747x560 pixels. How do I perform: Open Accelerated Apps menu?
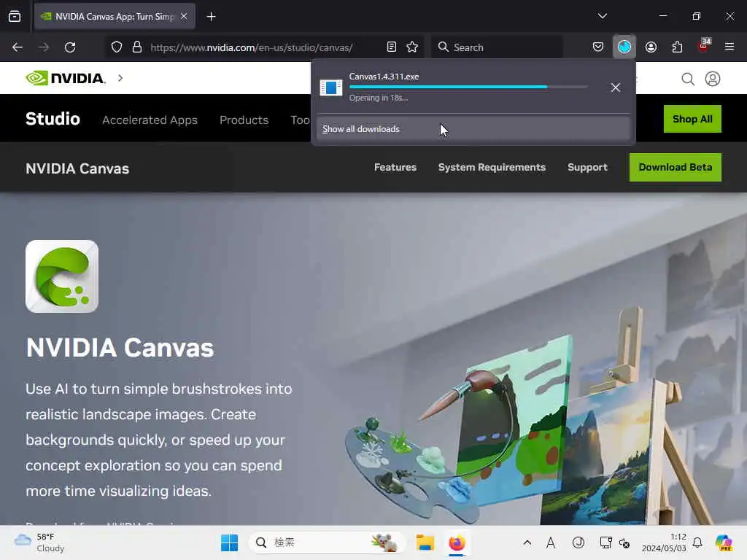[150, 120]
